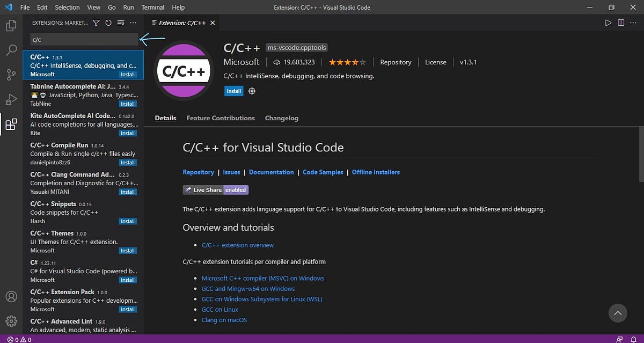Open the Terminal menu
644x343 pixels.
tap(153, 8)
